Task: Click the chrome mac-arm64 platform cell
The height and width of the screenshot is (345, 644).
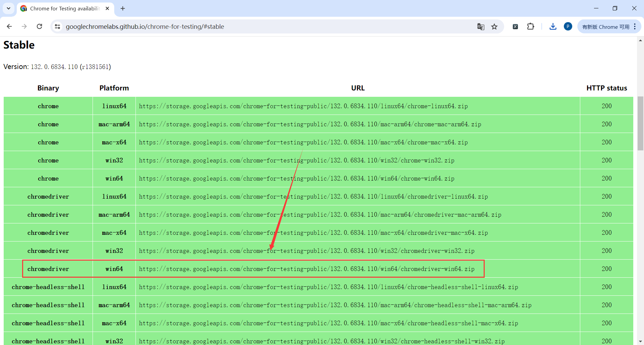Action: (x=114, y=124)
